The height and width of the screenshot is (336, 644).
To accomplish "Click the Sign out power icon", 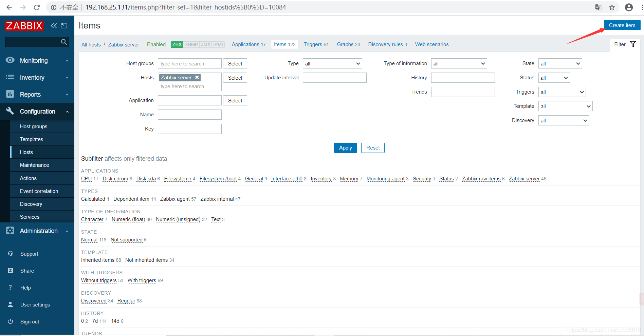I will [x=11, y=321].
